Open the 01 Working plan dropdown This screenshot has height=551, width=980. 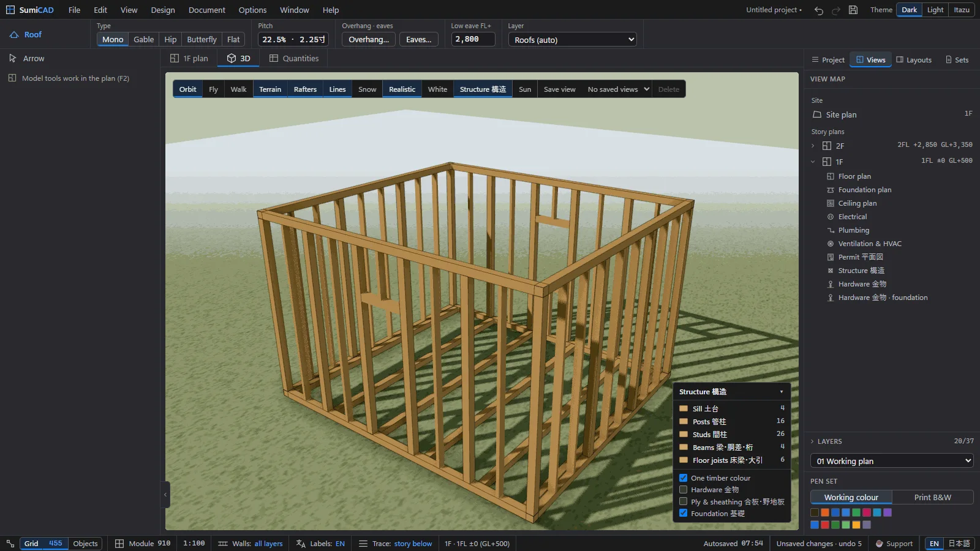point(892,461)
